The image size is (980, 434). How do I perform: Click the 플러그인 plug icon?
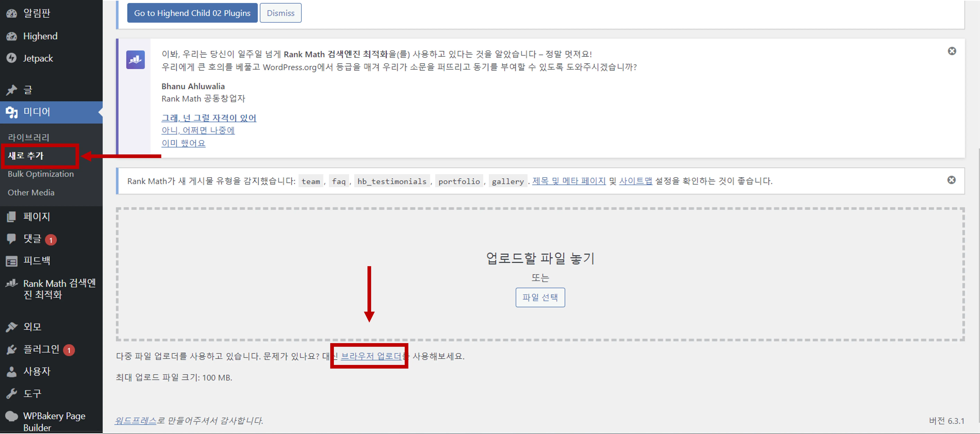tap(12, 349)
